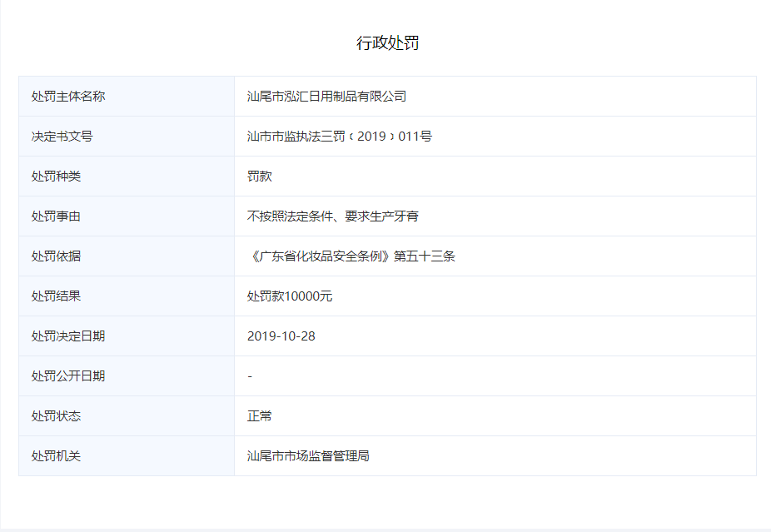771x532 pixels.
Task: Click the 处罚款10000元 value
Action: tap(290, 296)
